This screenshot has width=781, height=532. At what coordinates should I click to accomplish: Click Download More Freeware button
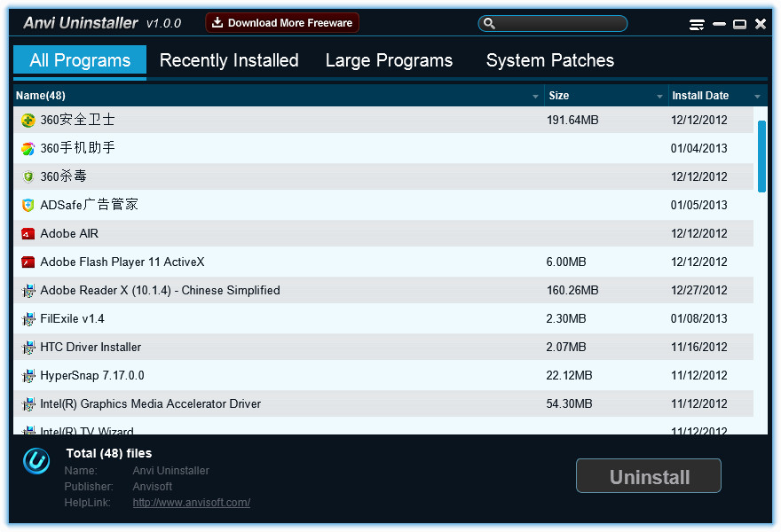282,23
